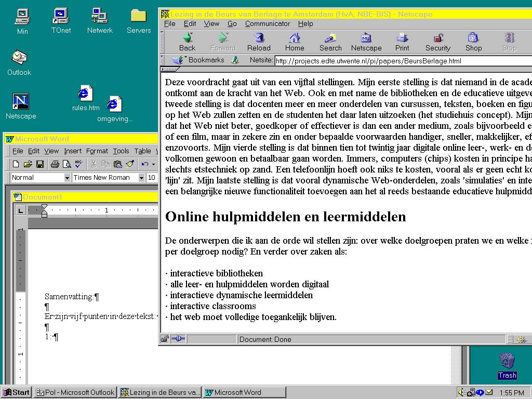The image size is (532, 399).
Task: Switch to Pol - Microsoft Outlook taskbar button
Action: click(x=75, y=393)
